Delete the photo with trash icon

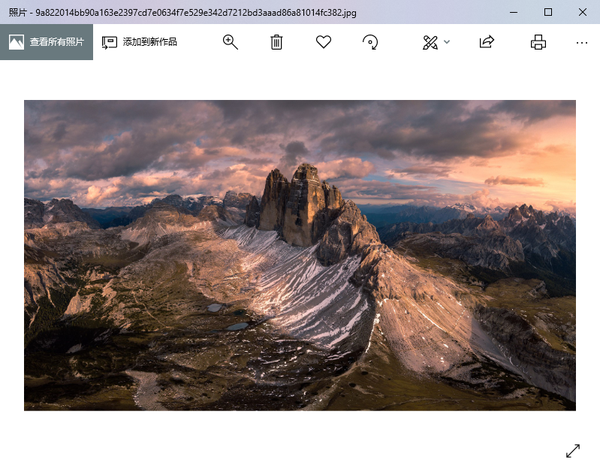pos(276,42)
